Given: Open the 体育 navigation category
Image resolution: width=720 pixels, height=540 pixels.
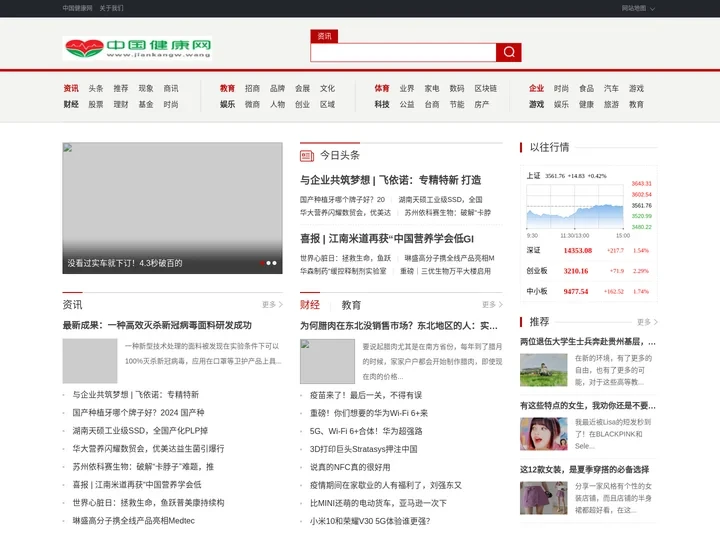Looking at the screenshot, I should [382, 88].
